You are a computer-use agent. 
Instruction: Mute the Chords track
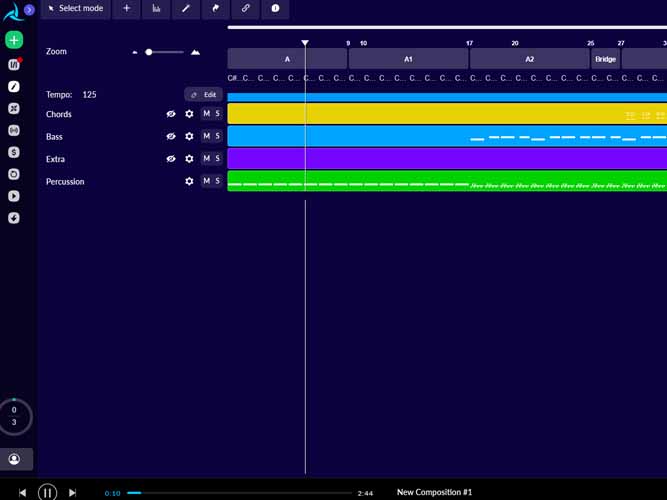(206, 114)
